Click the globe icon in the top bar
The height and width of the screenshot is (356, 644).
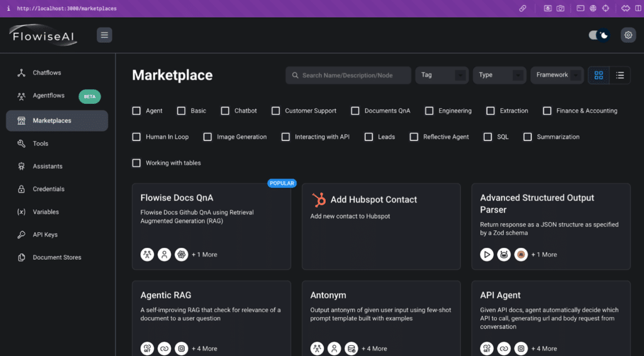coord(593,8)
